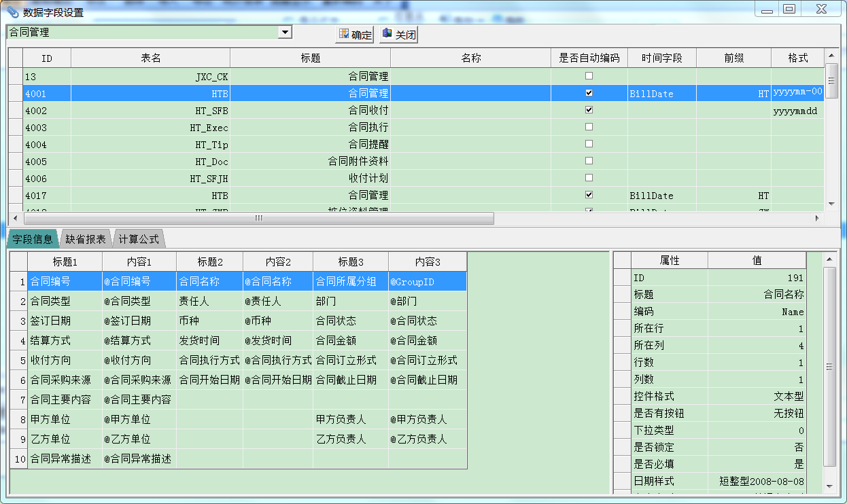Open the 合同管理 dropdown list
The width and height of the screenshot is (847, 504).
pos(285,32)
